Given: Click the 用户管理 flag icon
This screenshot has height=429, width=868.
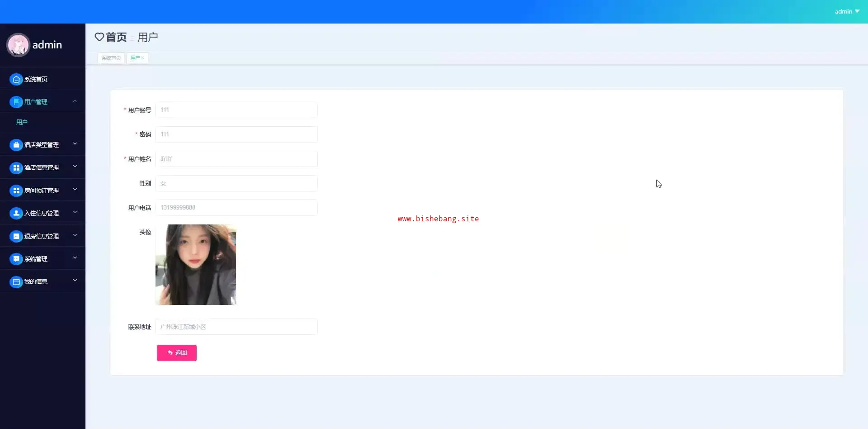Looking at the screenshot, I should 16,102.
